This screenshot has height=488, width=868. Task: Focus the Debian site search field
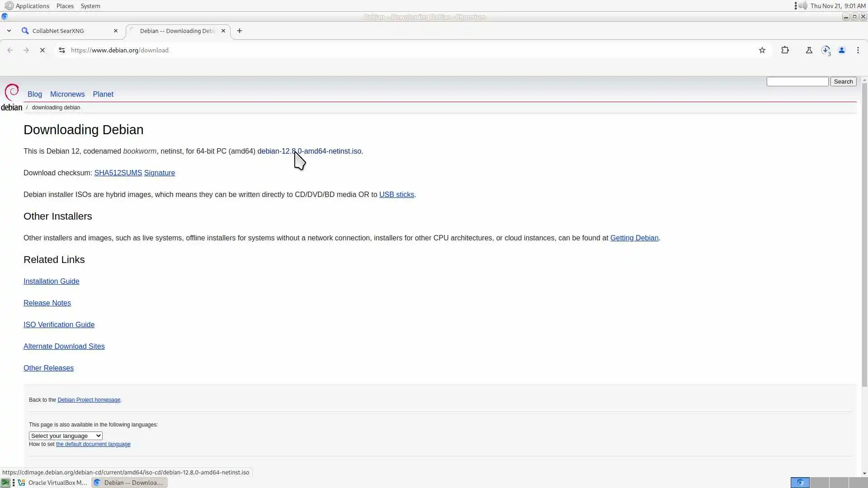[x=797, y=81]
